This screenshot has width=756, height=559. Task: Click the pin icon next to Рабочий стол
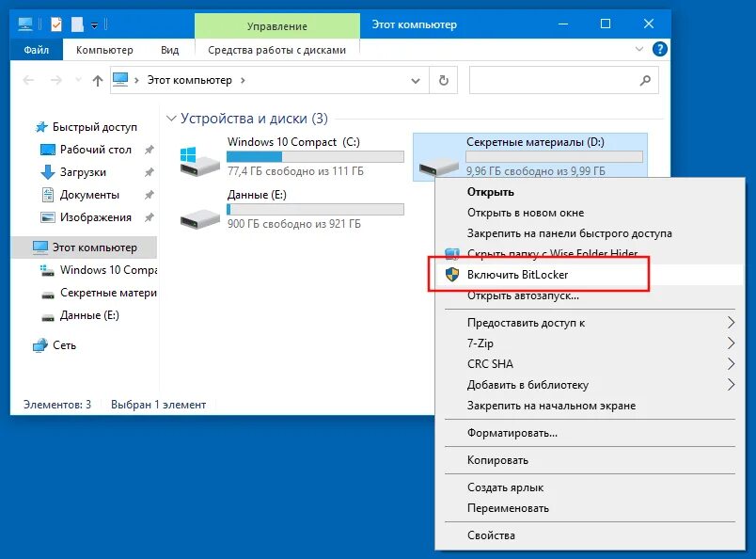pyautogui.click(x=149, y=150)
